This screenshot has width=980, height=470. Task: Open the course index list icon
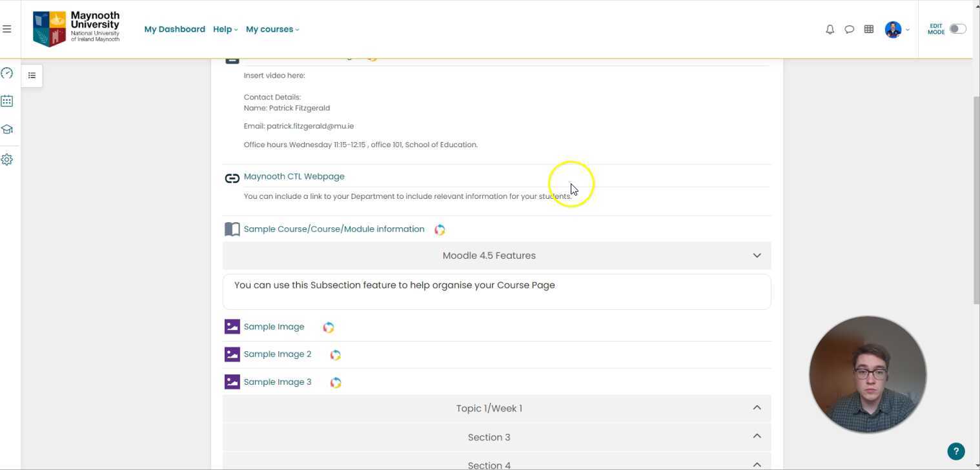(x=32, y=76)
